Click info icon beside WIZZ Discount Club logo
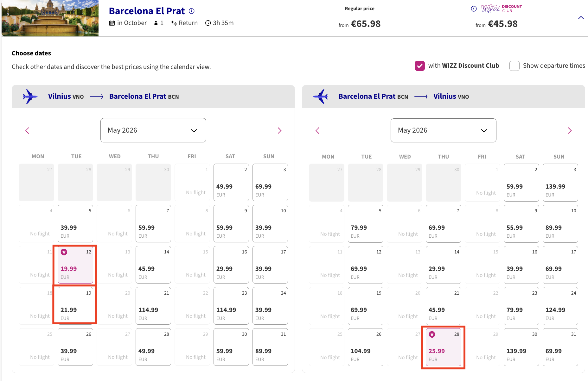This screenshot has height=381, width=588. 474,9
